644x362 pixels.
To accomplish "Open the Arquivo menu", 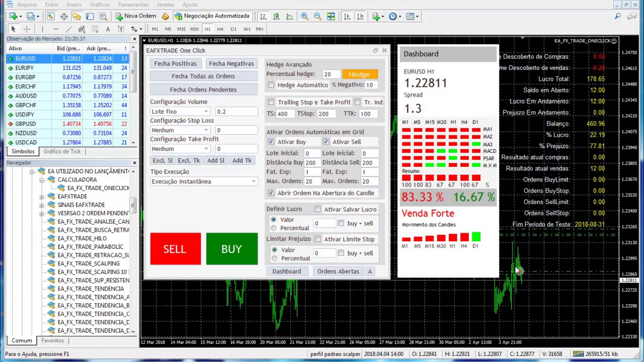I will point(27,5).
